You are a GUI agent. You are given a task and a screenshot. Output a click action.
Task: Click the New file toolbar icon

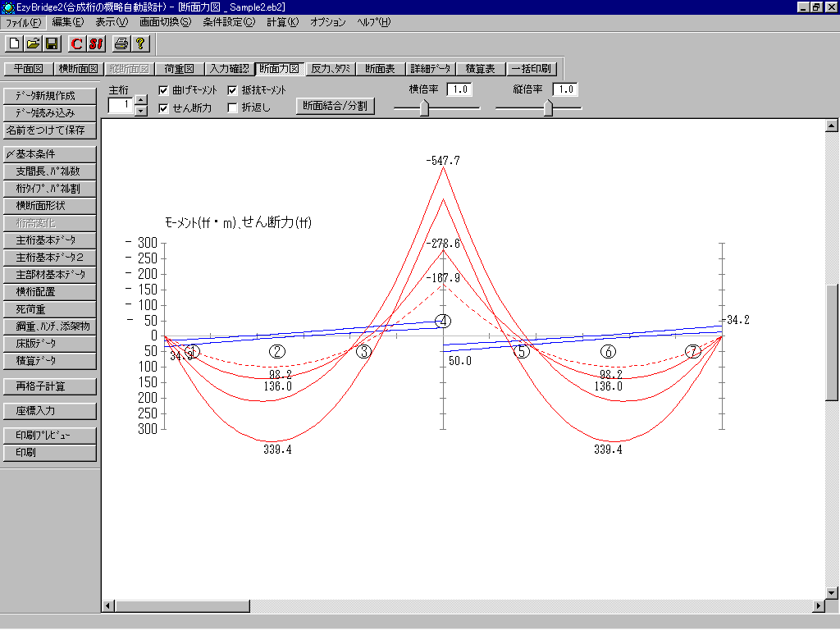15,43
